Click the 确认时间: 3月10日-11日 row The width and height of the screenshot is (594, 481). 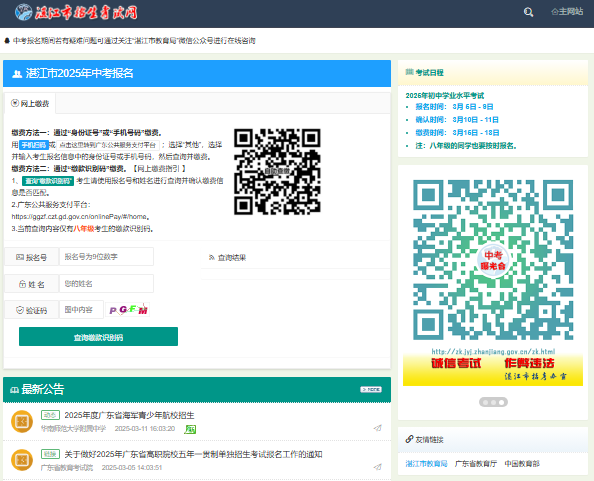pyautogui.click(x=457, y=120)
